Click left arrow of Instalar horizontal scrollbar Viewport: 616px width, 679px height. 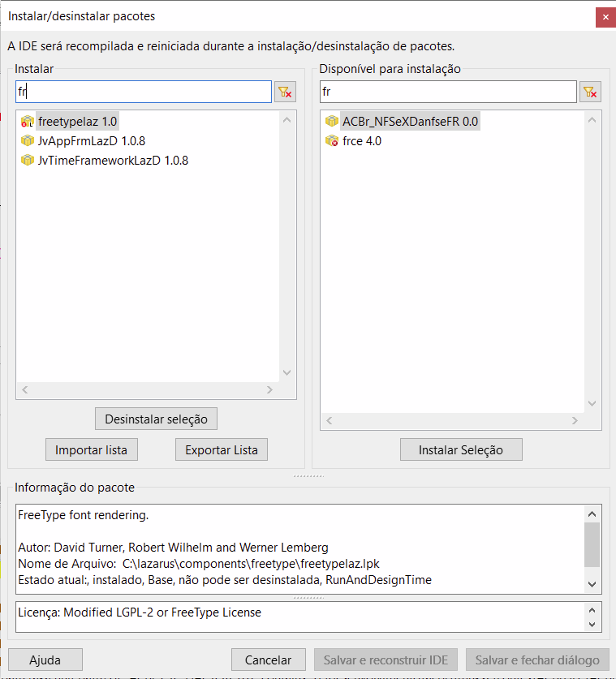pyautogui.click(x=25, y=389)
